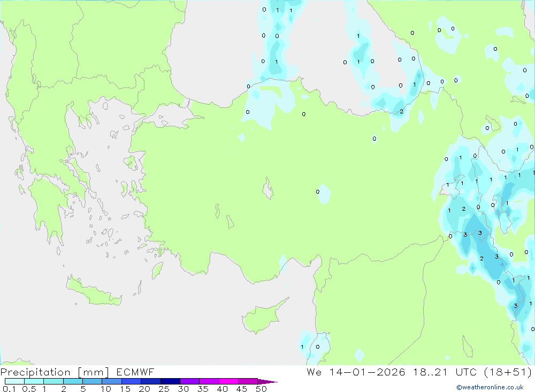Click the '35' legend scale label
This screenshot has height=392, width=535.
point(203,389)
